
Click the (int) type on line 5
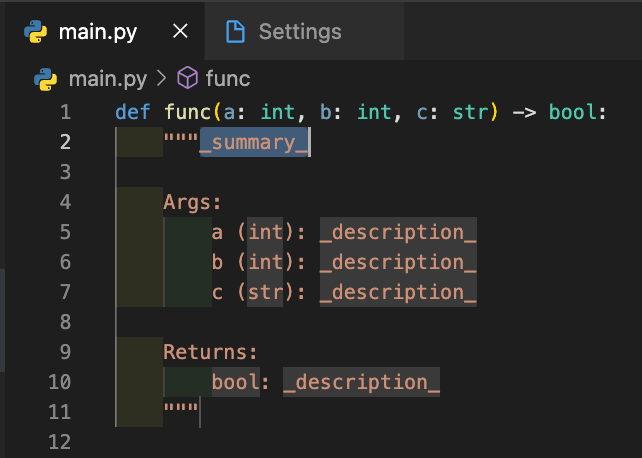pos(265,232)
